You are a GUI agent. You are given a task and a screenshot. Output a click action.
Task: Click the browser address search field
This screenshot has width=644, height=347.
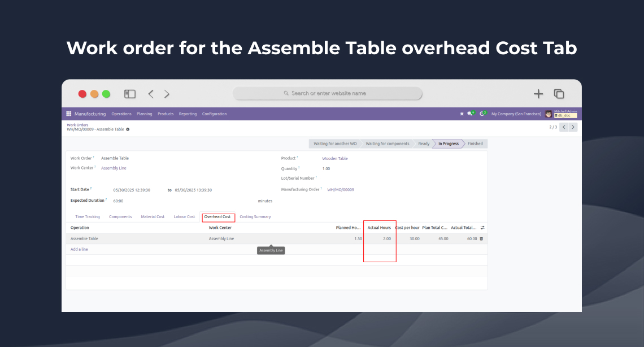point(327,93)
